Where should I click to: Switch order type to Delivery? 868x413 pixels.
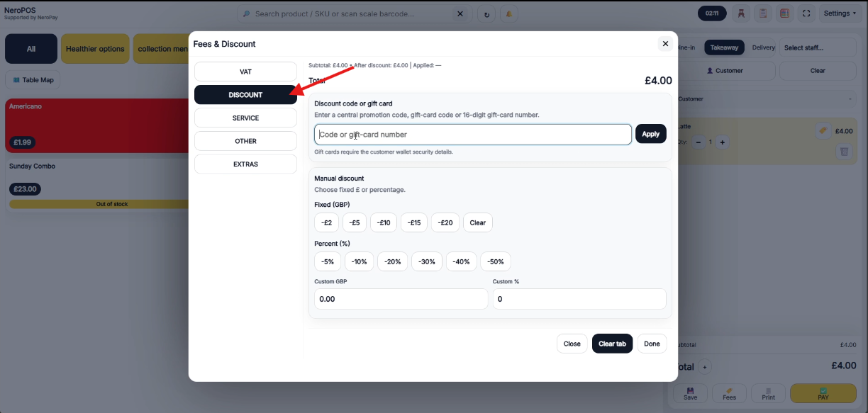coord(764,47)
